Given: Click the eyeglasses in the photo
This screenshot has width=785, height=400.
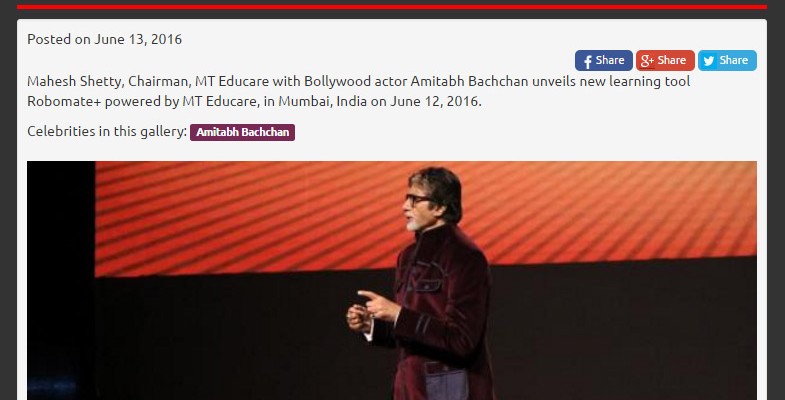Looking at the screenshot, I should pyautogui.click(x=419, y=200).
